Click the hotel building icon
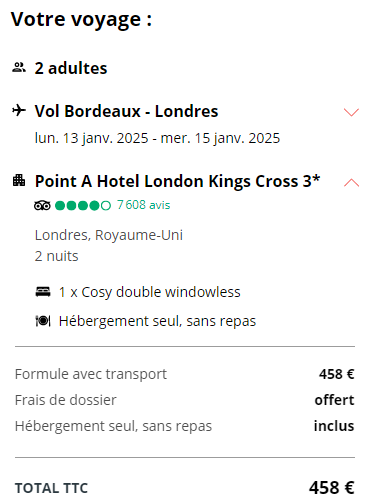The width and height of the screenshot is (371, 504). click(19, 180)
